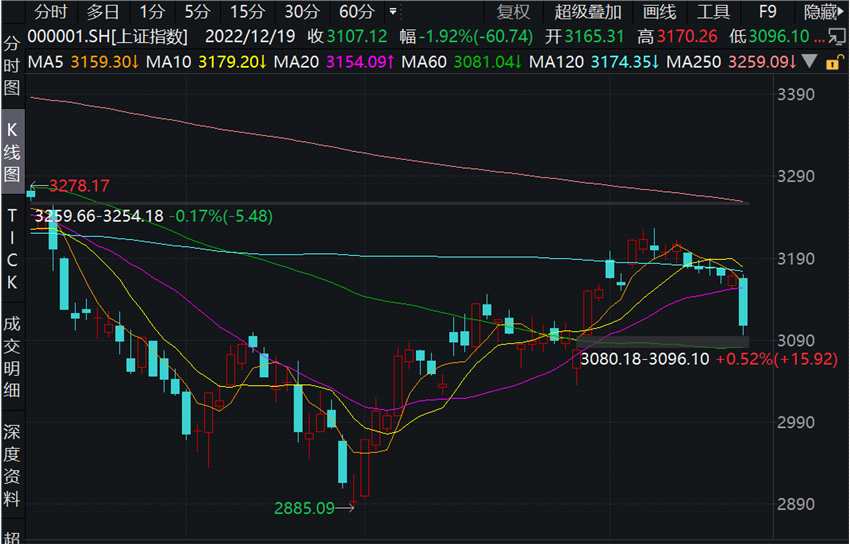
Task: Hide the right panel via 隐藏
Action: (823, 11)
